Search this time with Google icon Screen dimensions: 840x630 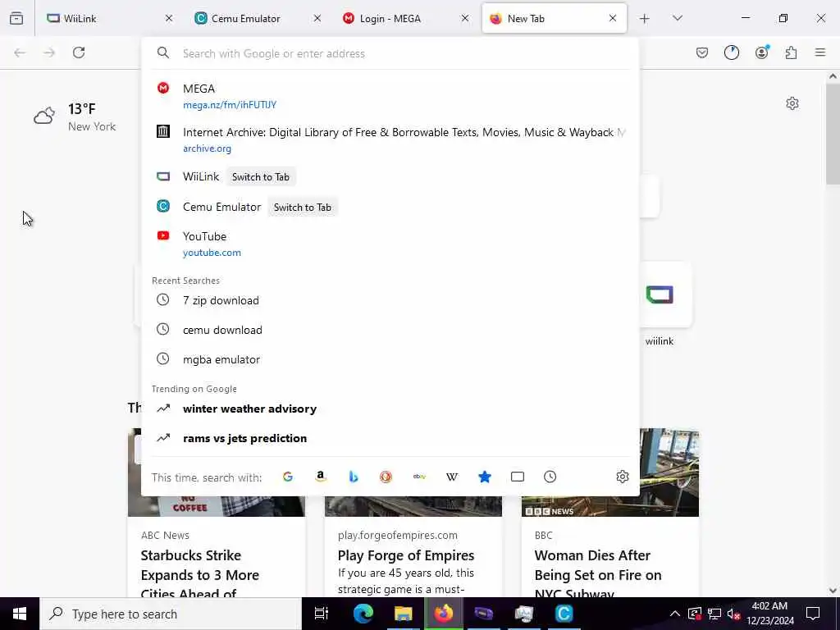[288, 477]
